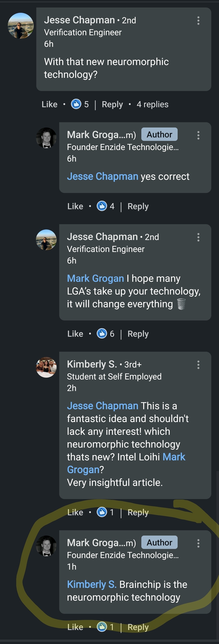Screen dimensions: 219x644
Task: Open three-dot menu on Jesse's LGA's reply
Action: coord(198,237)
